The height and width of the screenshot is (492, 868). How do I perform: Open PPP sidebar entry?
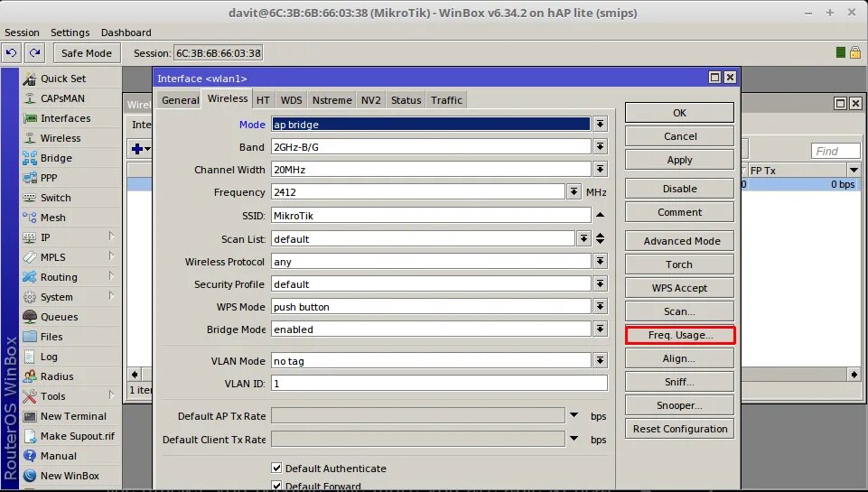[70, 178]
